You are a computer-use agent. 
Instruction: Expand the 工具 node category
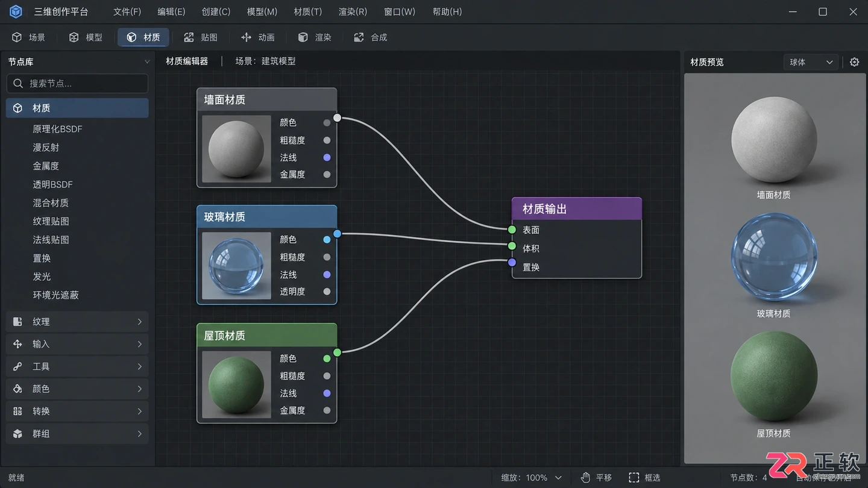[77, 366]
